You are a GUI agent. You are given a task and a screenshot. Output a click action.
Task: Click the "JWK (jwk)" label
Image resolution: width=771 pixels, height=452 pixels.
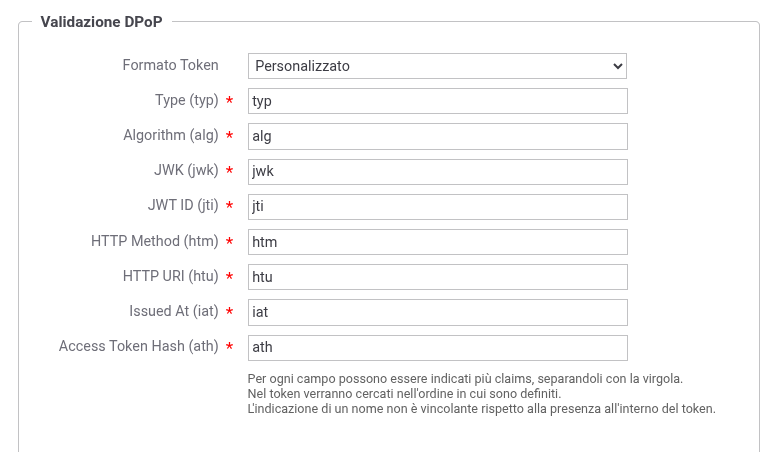[183, 171]
